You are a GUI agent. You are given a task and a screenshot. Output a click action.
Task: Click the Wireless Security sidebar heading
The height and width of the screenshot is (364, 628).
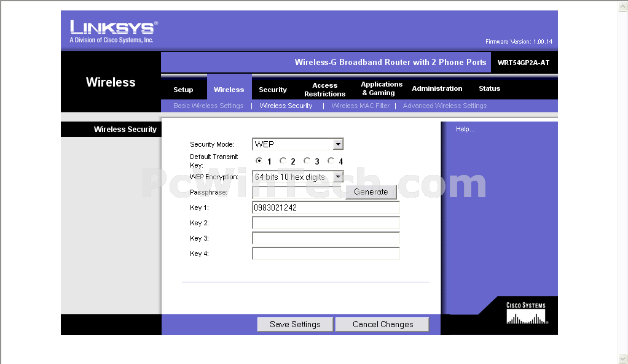tap(125, 129)
